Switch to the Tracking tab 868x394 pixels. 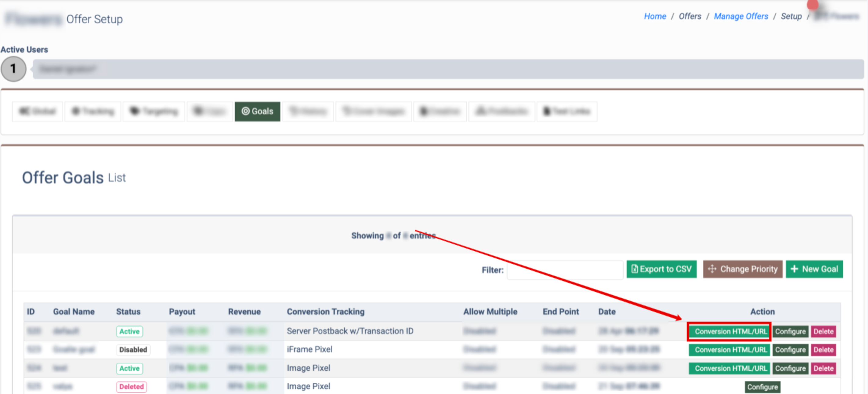pos(93,111)
